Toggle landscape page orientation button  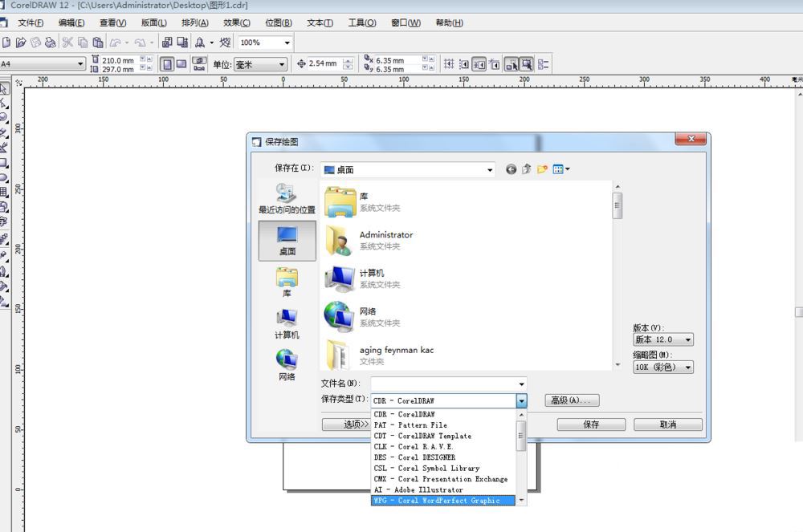(181, 64)
